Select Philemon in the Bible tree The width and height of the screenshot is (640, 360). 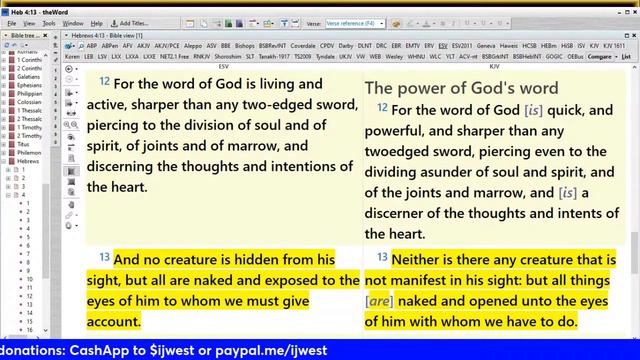pyautogui.click(x=29, y=153)
